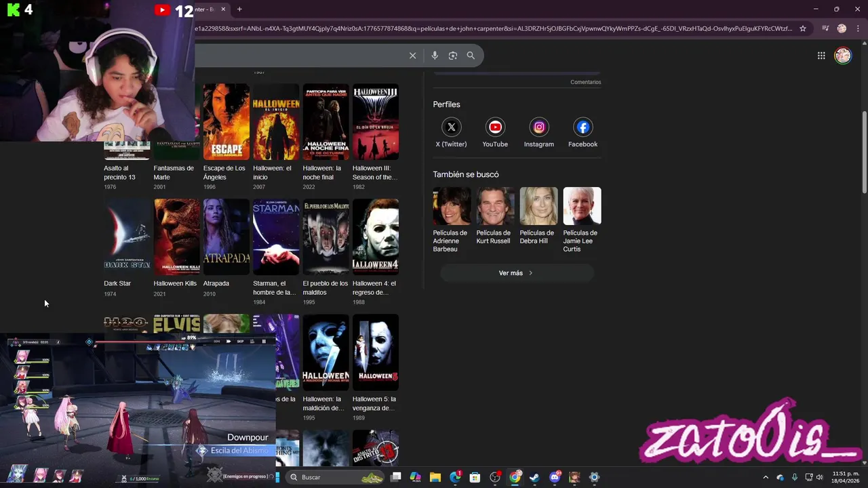Close the current Chrome tab
This screenshot has height=488, width=868.
(223, 9)
